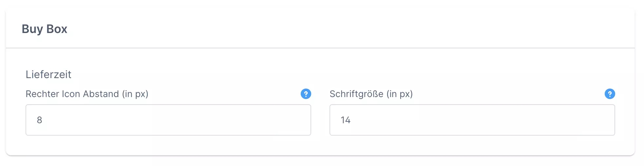Open tooltip beside the Schriftgröße label
This screenshot has width=644, height=166.
pos(610,94)
